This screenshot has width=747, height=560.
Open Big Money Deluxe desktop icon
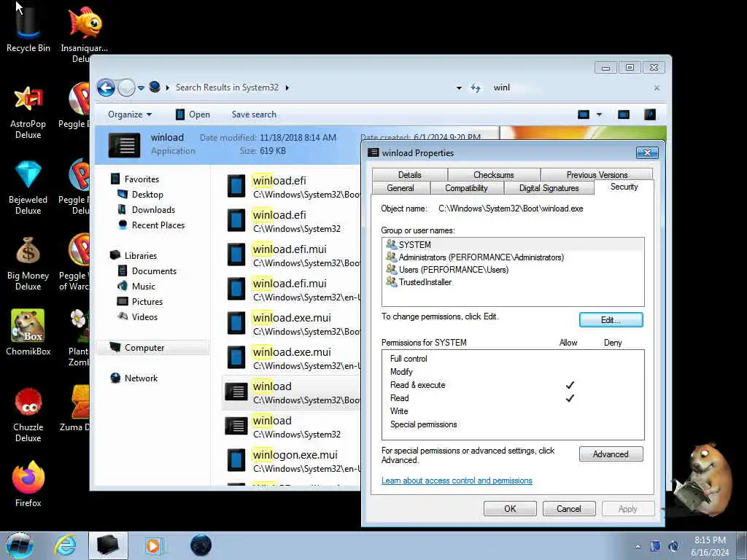[28, 264]
